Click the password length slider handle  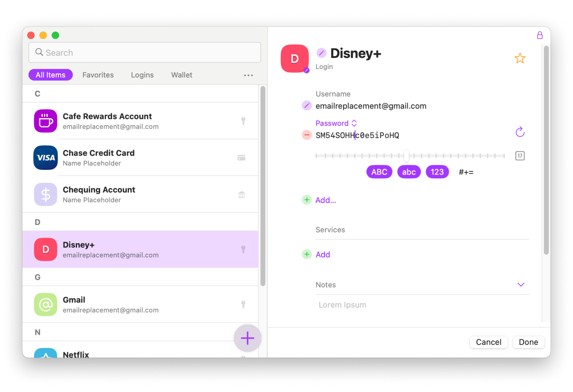click(406, 156)
